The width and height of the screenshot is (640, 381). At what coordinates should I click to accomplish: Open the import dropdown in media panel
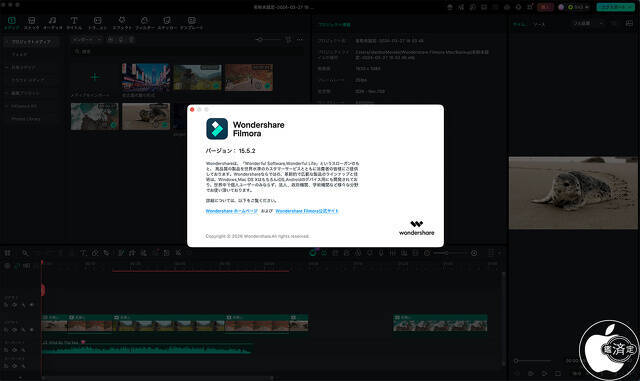[x=87, y=40]
